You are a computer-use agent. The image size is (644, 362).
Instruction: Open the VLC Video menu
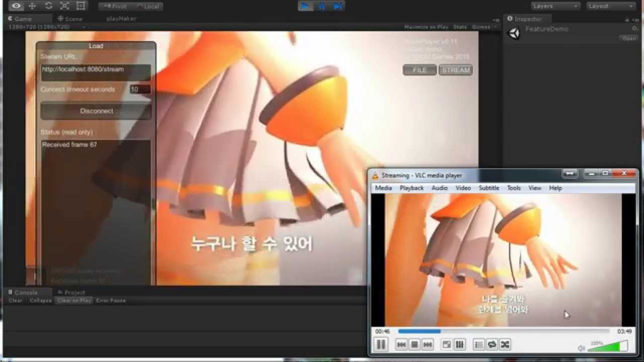pos(463,188)
